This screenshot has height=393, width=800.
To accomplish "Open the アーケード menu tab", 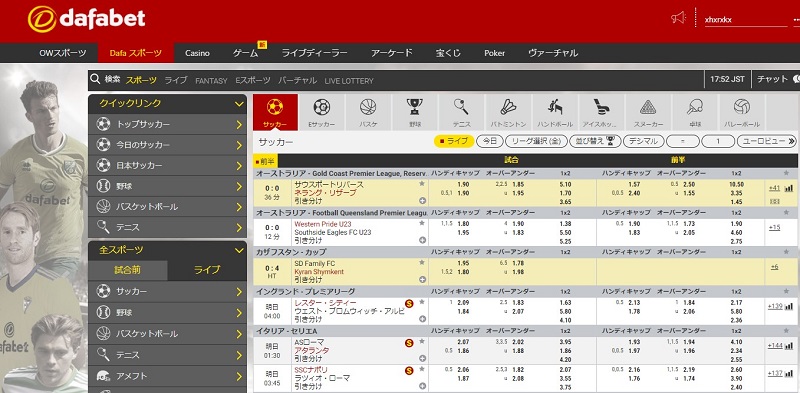I will pos(391,53).
